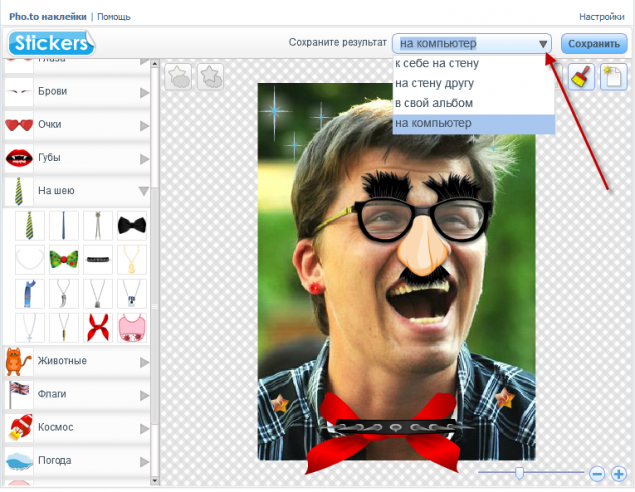Expand the Флаги category
The width and height of the screenshot is (635, 492).
pos(77,394)
